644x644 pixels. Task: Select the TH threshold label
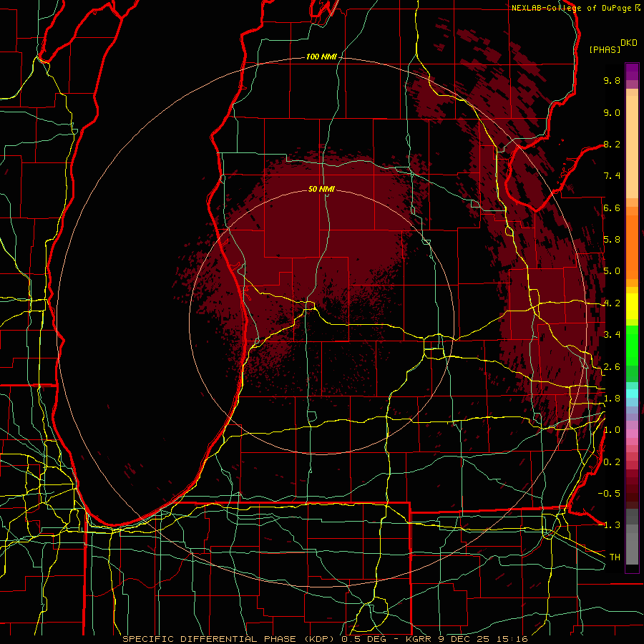click(615, 557)
